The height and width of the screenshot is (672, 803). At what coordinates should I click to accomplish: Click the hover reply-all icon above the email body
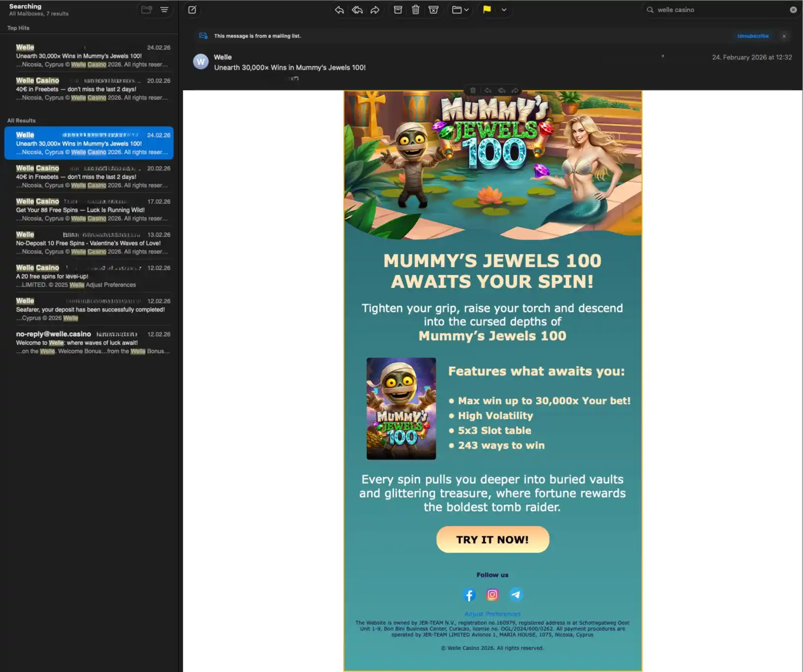pyautogui.click(x=502, y=91)
